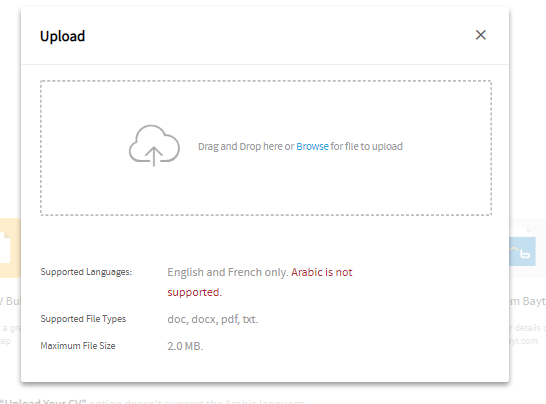Select the Maximum File Size label
Screen dimensions: 546x404
[x=78, y=345]
